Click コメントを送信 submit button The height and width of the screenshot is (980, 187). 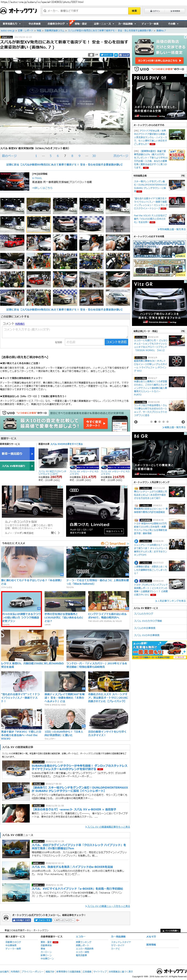pos(116,342)
